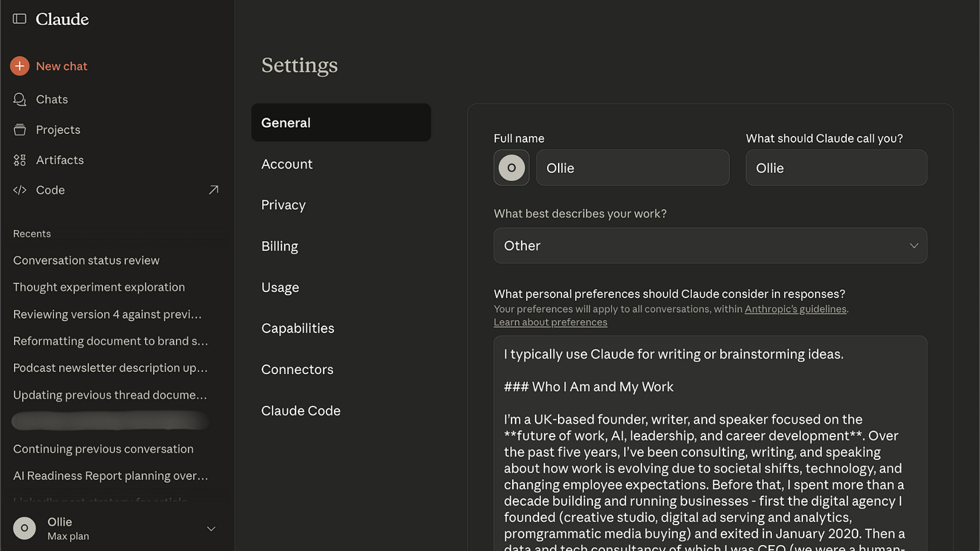980x551 pixels.
Task: Open the Claude Code settings tab
Action: (x=301, y=410)
